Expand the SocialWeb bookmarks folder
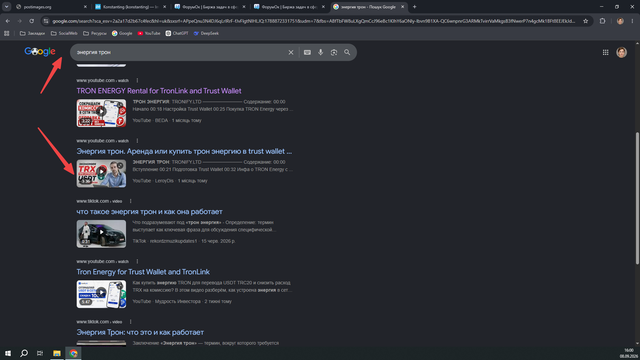The width and height of the screenshot is (640, 360). tap(64, 33)
